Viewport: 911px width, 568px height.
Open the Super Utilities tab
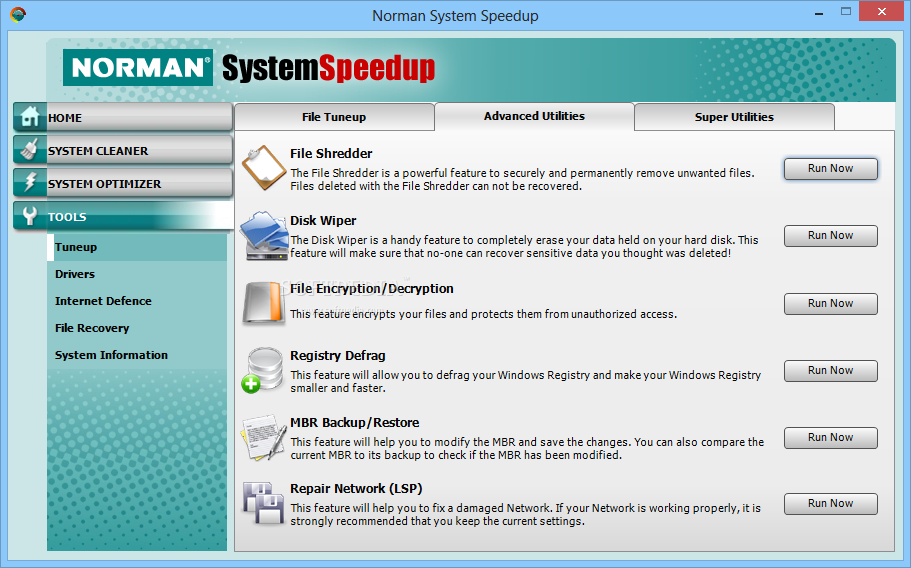pyautogui.click(x=734, y=117)
